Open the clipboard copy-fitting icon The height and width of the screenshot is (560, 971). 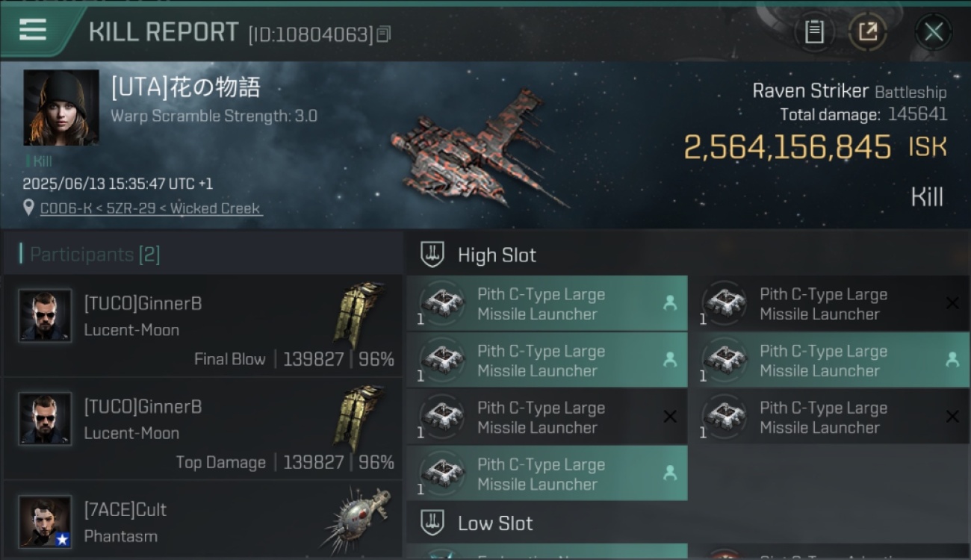click(814, 31)
